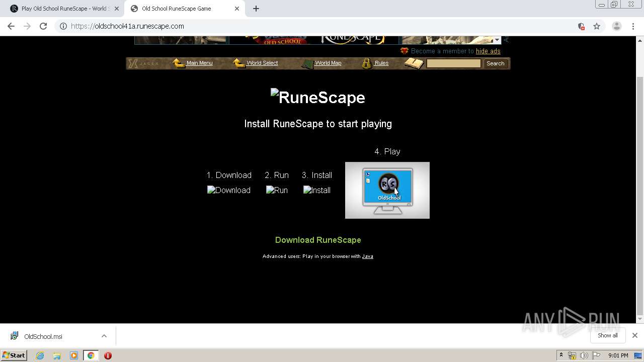Open the World Map link
This screenshot has height=362, width=644.
coord(328,63)
